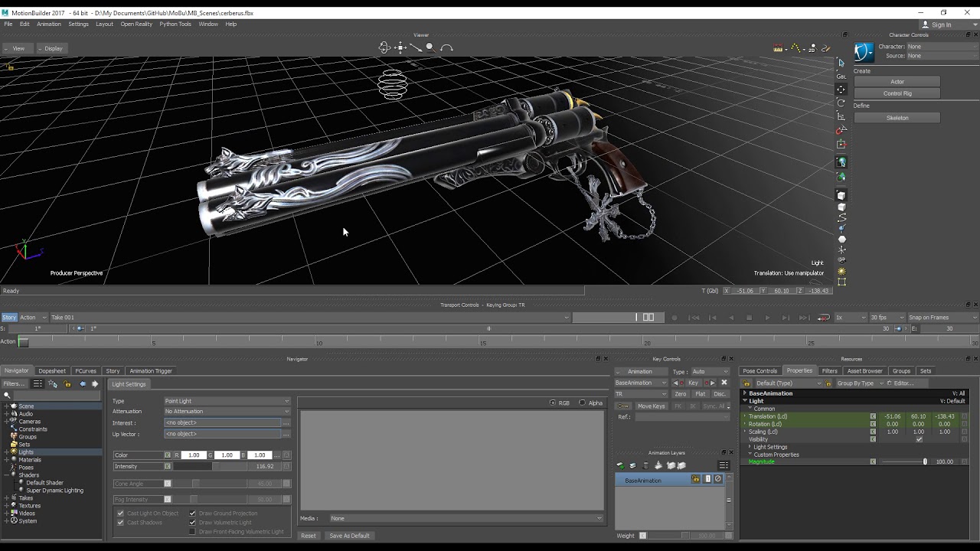Uncheck the Visibility property checkbox
Screen dimensions: 980x551
[919, 439]
